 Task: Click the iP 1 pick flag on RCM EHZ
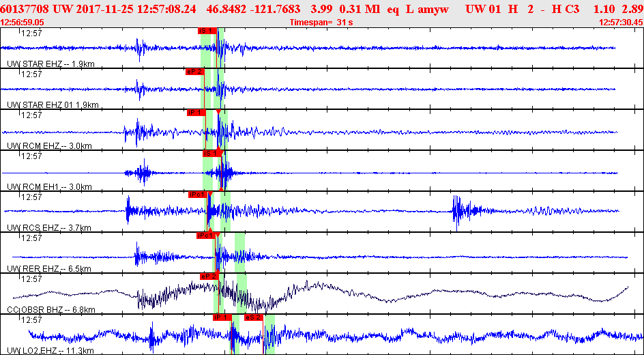pos(195,113)
